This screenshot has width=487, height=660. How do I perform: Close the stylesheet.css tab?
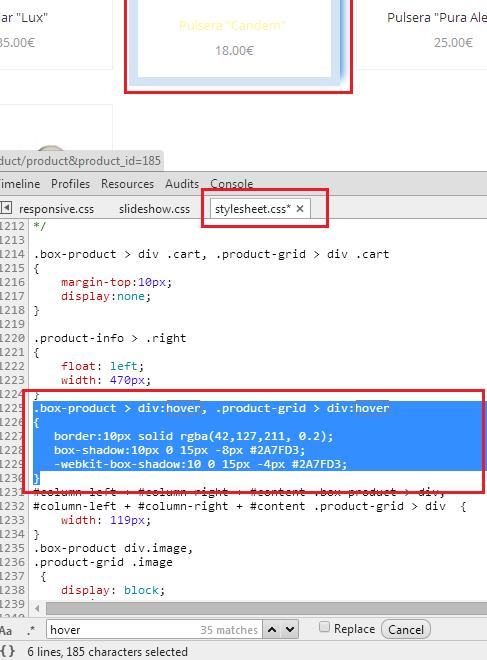tap(300, 209)
